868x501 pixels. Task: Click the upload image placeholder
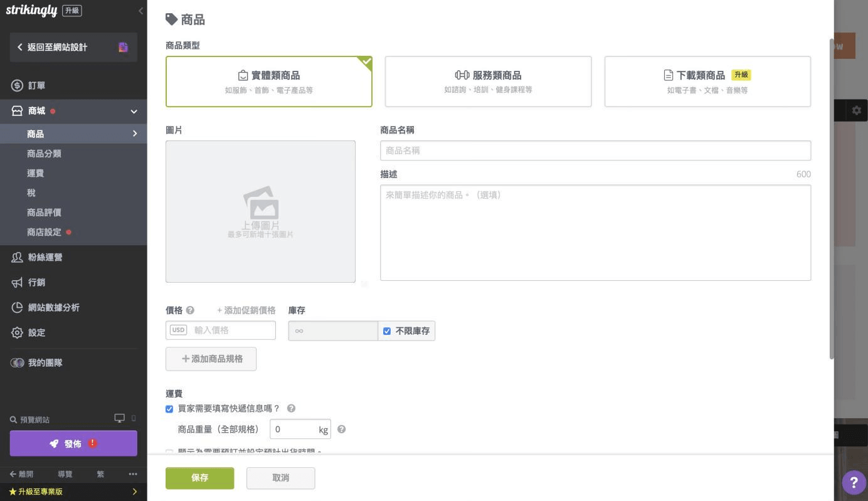pyautogui.click(x=260, y=211)
